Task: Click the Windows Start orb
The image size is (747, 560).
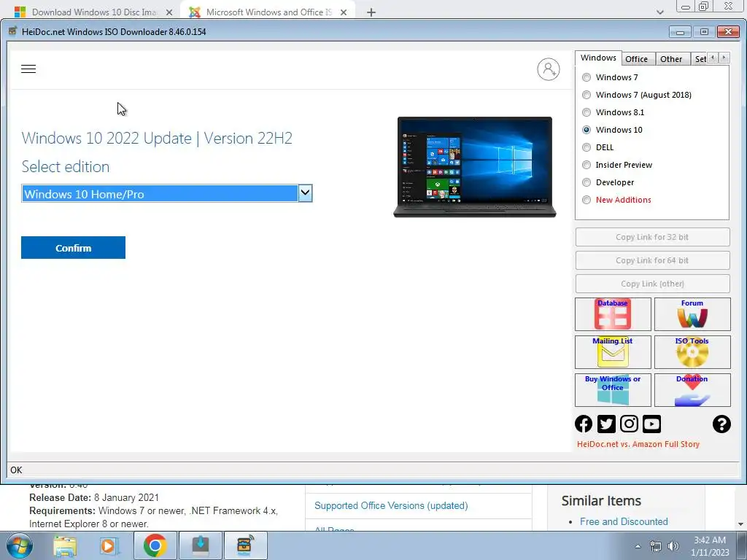Action: pos(19,545)
